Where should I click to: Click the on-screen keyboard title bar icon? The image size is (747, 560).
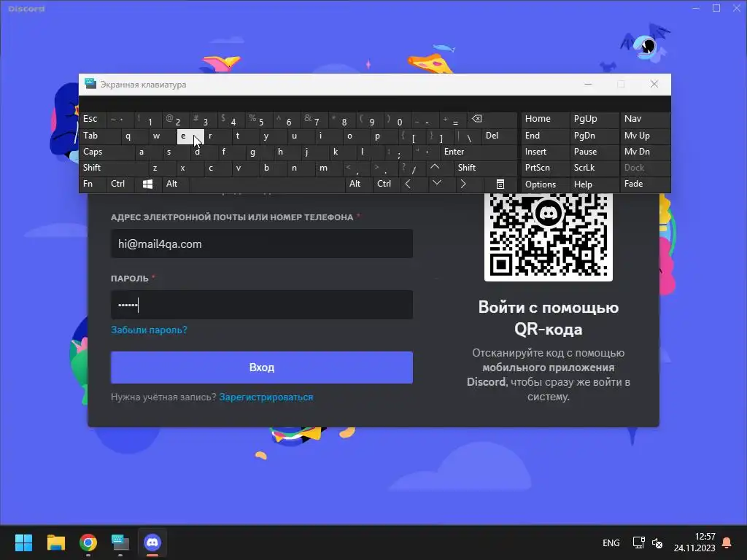[90, 84]
